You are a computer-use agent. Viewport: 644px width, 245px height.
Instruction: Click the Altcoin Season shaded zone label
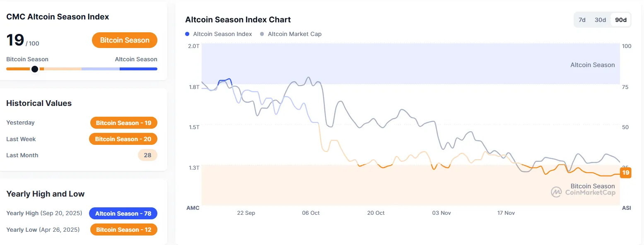click(x=592, y=65)
